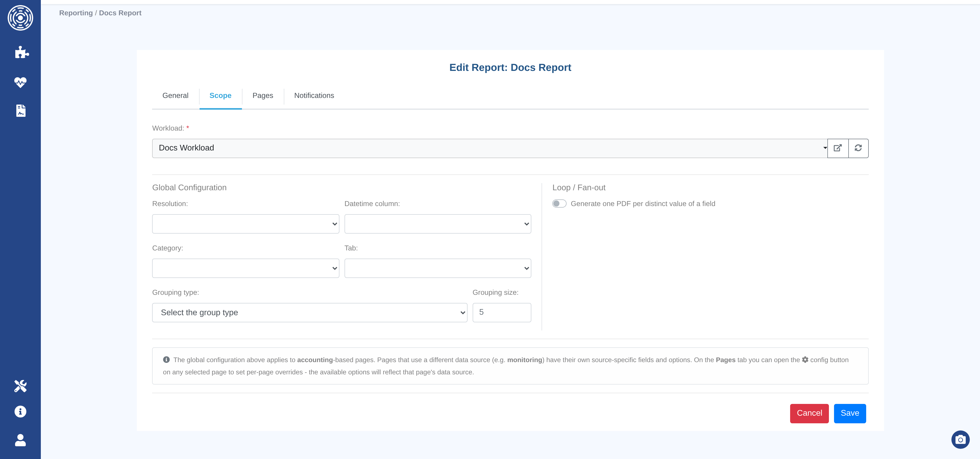Open the Tab dropdown
The width and height of the screenshot is (980, 459).
437,268
